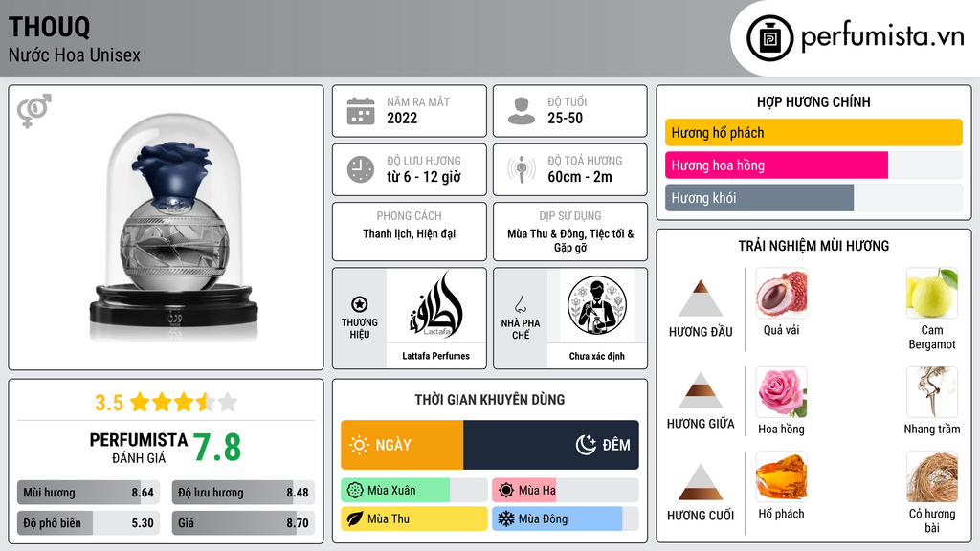
Task: Click the perfumer illustration Chưa xác định
Action: point(597,305)
